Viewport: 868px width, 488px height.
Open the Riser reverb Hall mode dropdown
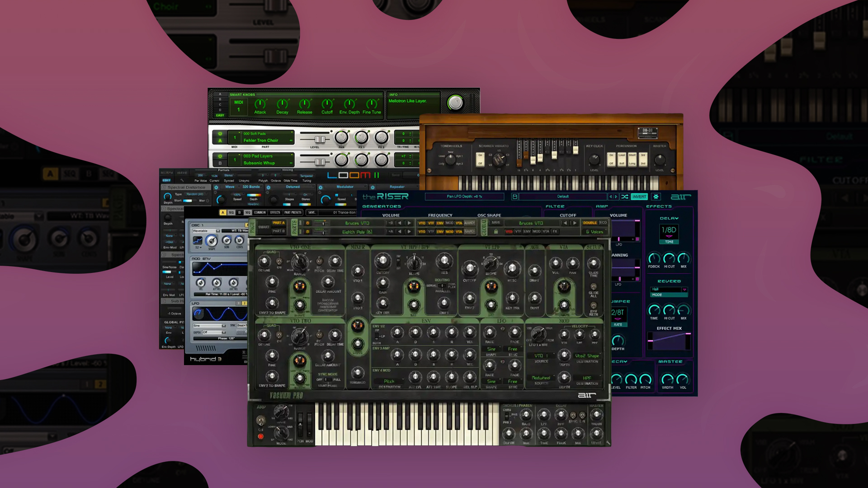pos(669,290)
